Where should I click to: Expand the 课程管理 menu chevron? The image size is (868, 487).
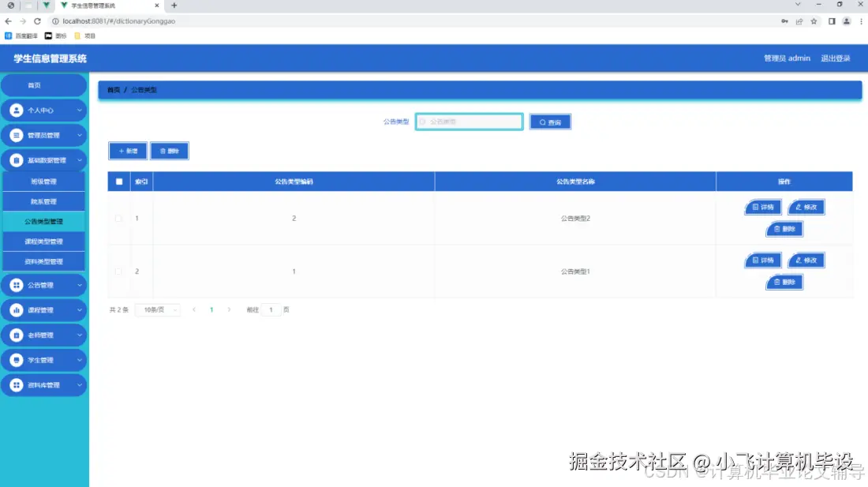[79, 310]
